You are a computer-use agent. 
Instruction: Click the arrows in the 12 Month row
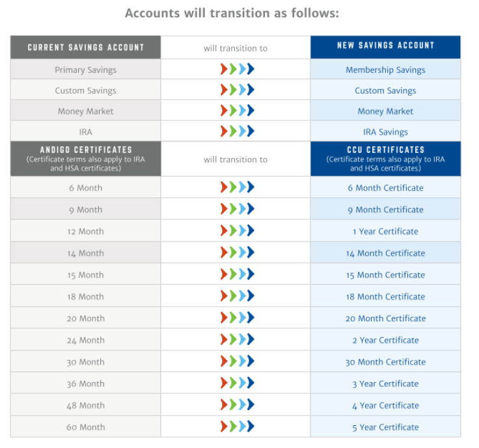pos(238,231)
